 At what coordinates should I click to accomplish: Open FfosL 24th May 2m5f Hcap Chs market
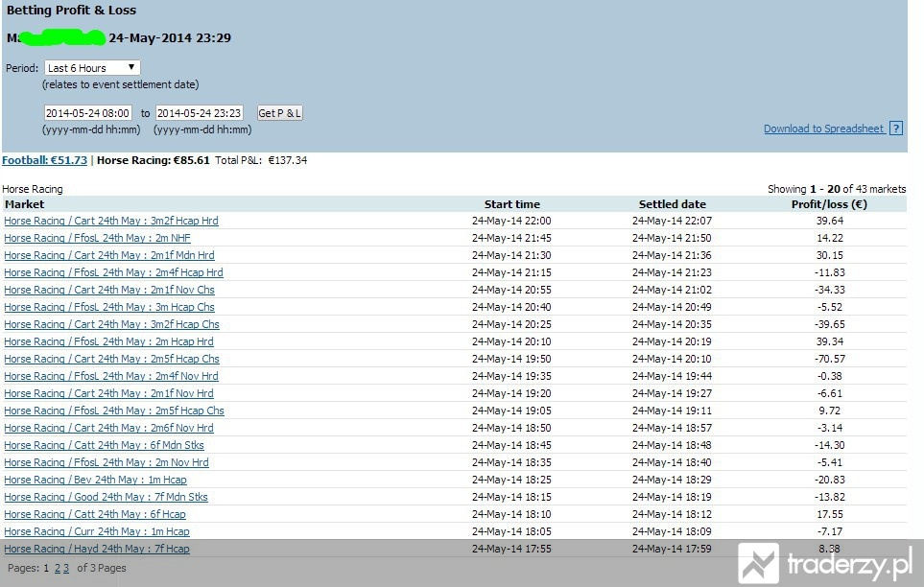[x=114, y=411]
